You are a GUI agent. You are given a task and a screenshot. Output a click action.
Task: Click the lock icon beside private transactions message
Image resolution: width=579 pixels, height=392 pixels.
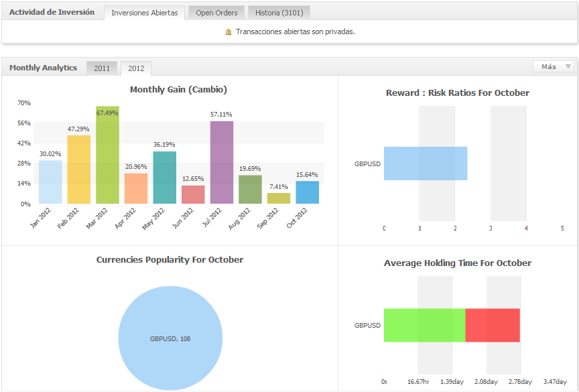[x=229, y=31]
